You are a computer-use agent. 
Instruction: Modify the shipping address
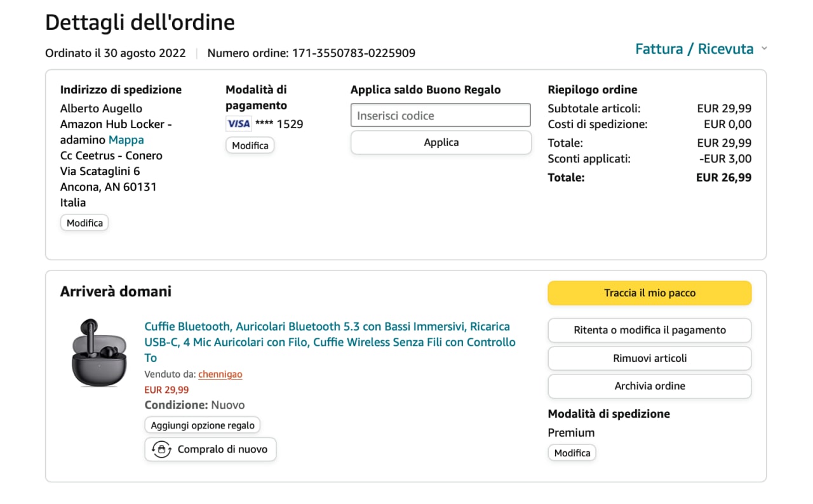pyautogui.click(x=84, y=223)
